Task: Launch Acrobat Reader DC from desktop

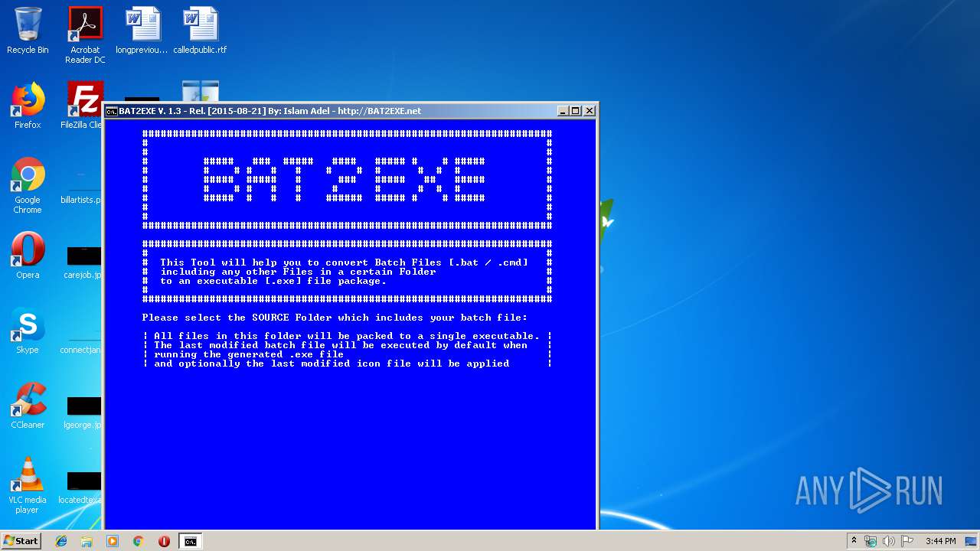Action: 85,35
